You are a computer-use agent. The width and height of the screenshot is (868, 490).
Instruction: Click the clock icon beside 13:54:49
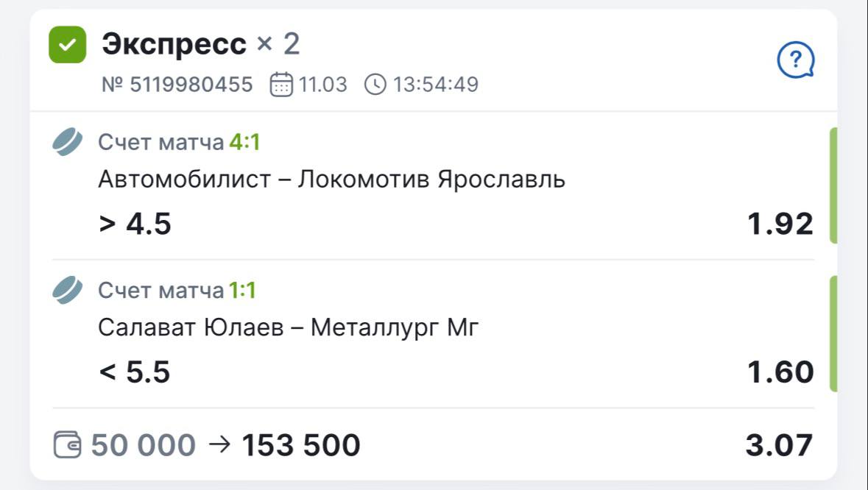click(x=375, y=85)
